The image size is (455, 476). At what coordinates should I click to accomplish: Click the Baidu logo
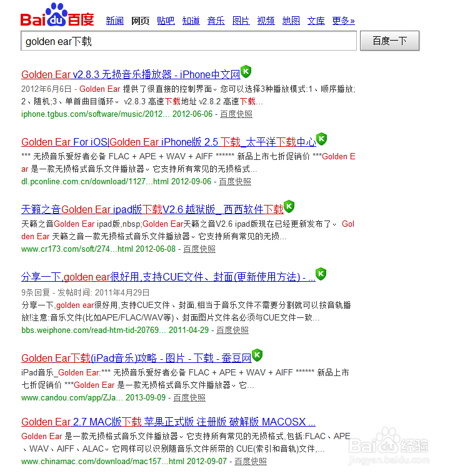coord(57,15)
